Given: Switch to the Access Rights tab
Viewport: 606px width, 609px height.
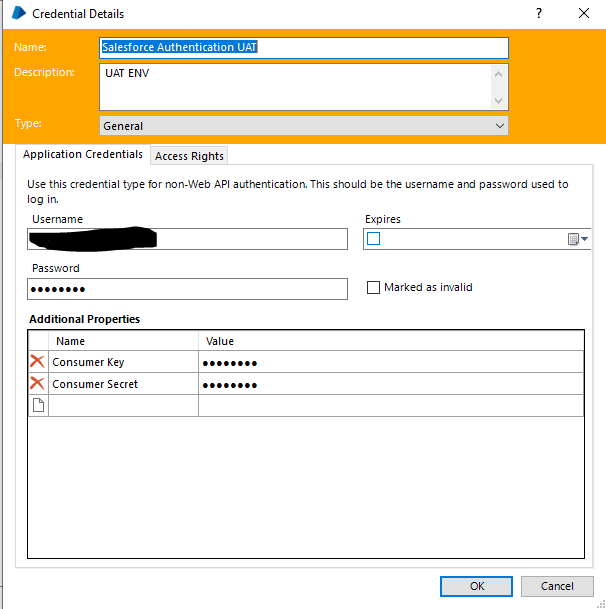Looking at the screenshot, I should point(190,156).
